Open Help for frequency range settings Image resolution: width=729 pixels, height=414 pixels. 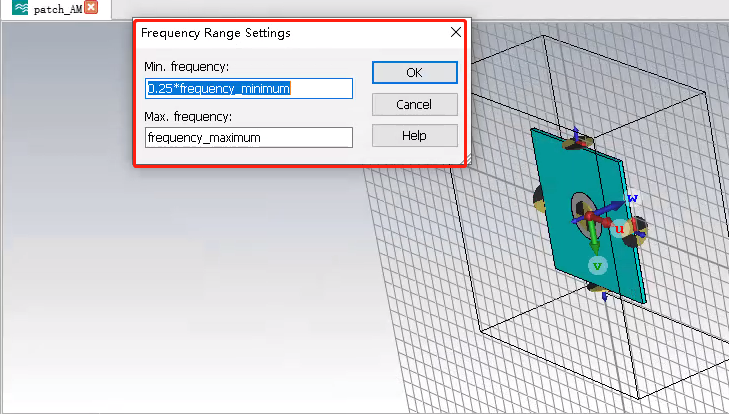(415, 135)
